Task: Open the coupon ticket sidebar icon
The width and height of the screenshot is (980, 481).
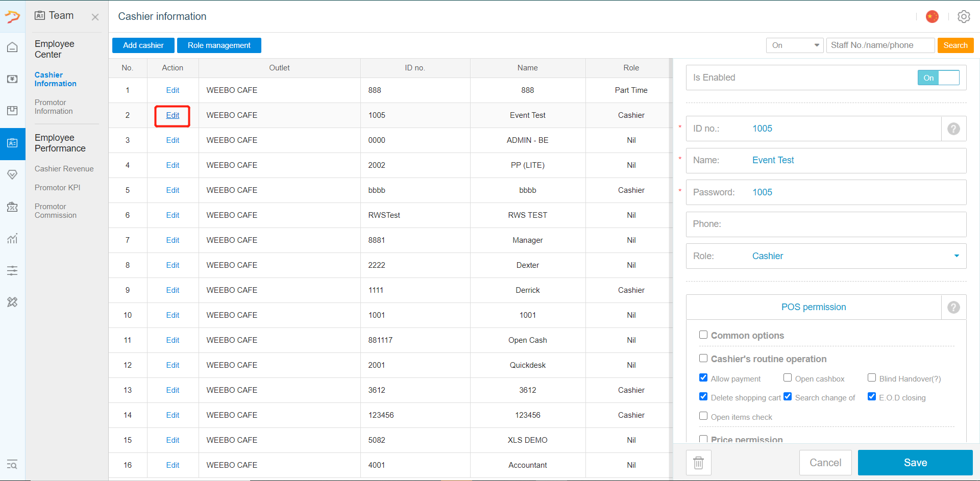Action: pyautogui.click(x=12, y=207)
